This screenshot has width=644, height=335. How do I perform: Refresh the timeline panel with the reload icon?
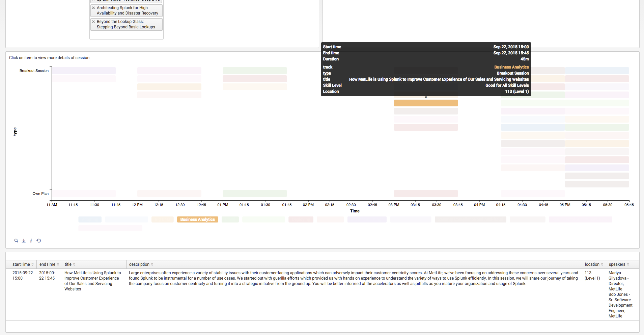[39, 241]
